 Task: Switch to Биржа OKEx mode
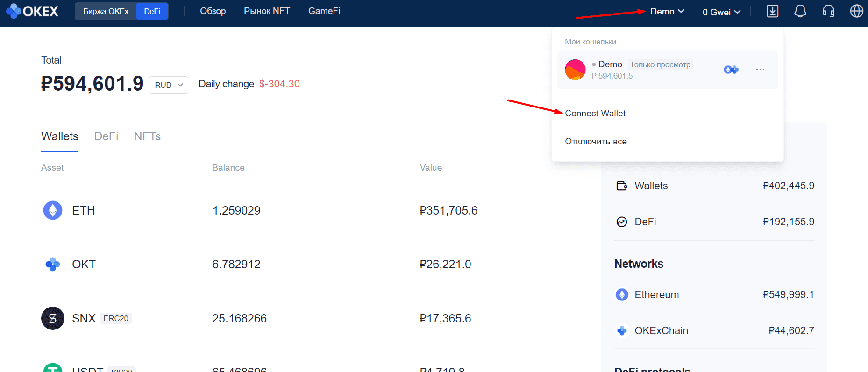[106, 11]
